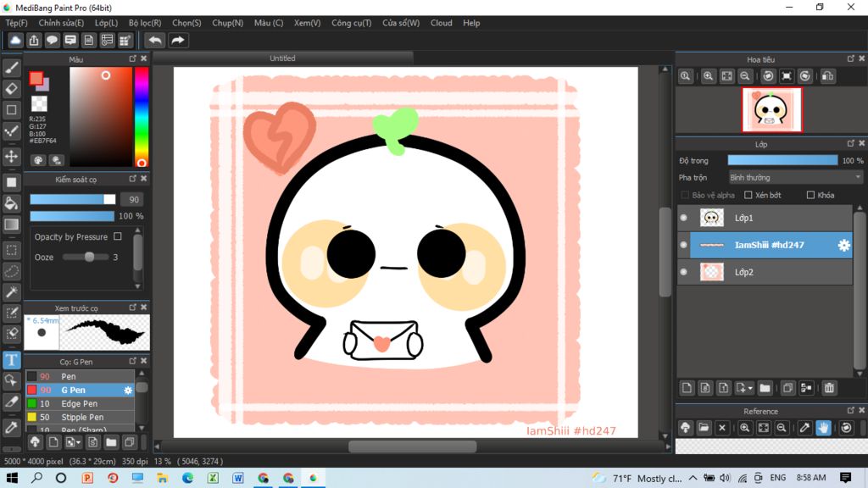Hide the Lớp2 layer
Viewport: 868px width, 488px height.
point(684,272)
